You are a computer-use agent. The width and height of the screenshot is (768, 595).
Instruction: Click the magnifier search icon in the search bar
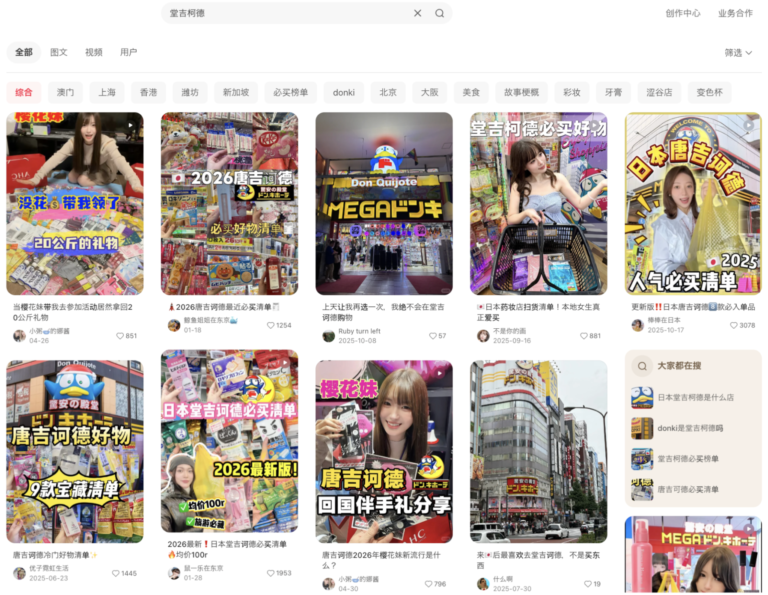(439, 13)
